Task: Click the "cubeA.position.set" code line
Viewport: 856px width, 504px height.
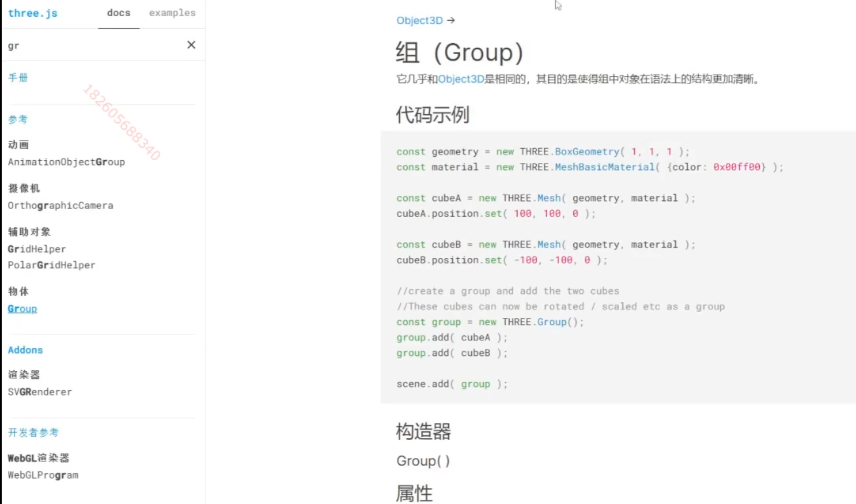Action: (496, 214)
